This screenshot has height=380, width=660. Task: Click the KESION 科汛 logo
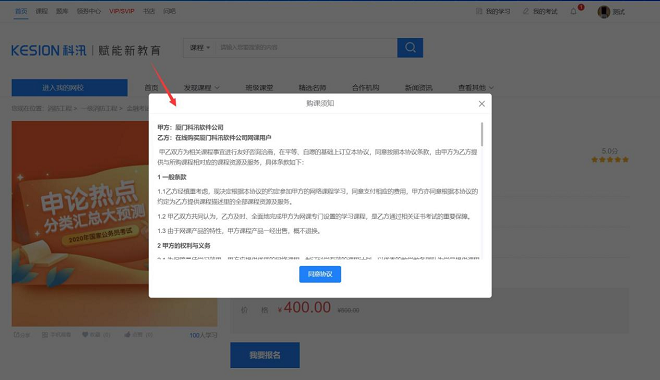coord(48,50)
